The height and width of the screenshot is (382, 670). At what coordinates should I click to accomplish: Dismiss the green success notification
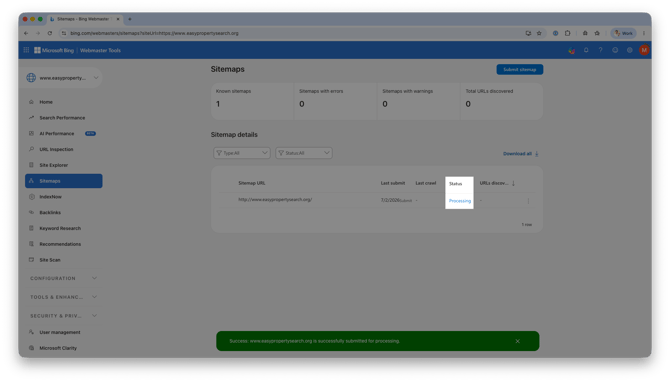517,341
